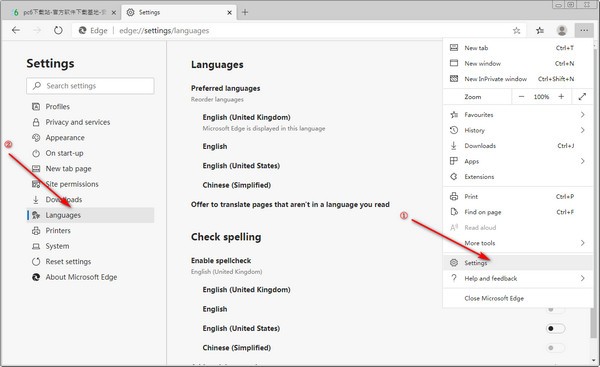Viewport: 600px width, 367px height.
Task: Click the refresh page icon
Action: click(x=58, y=30)
